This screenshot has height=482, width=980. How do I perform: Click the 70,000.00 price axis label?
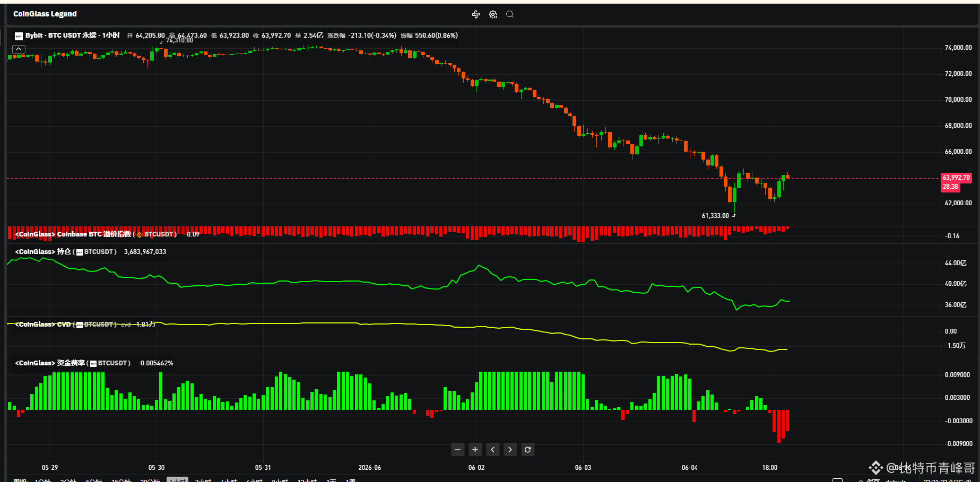[x=958, y=100]
